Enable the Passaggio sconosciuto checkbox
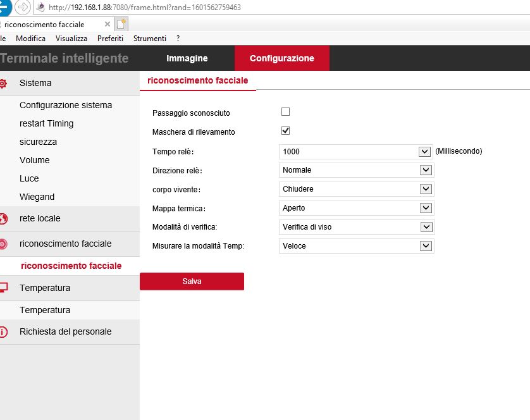 (x=285, y=111)
